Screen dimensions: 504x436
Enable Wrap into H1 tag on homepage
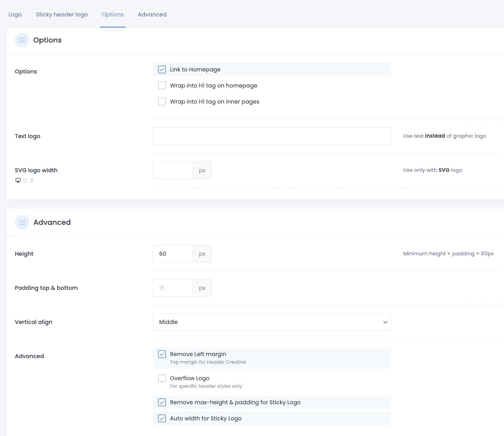pos(162,86)
